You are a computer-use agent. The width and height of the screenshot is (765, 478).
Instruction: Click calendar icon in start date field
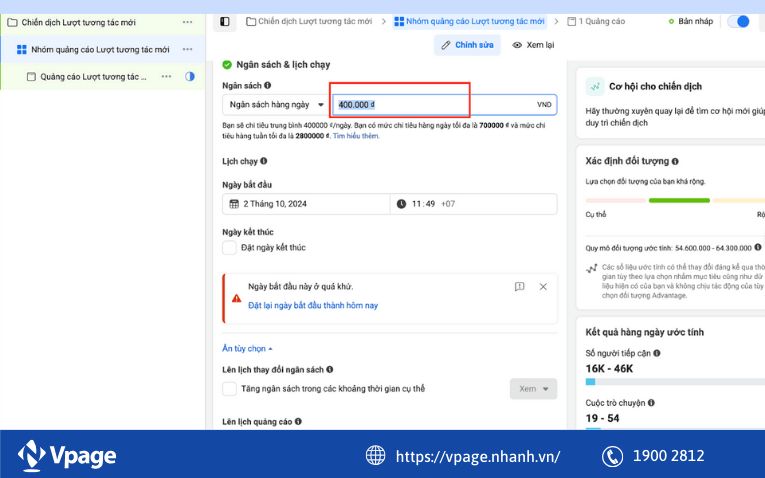tap(234, 204)
